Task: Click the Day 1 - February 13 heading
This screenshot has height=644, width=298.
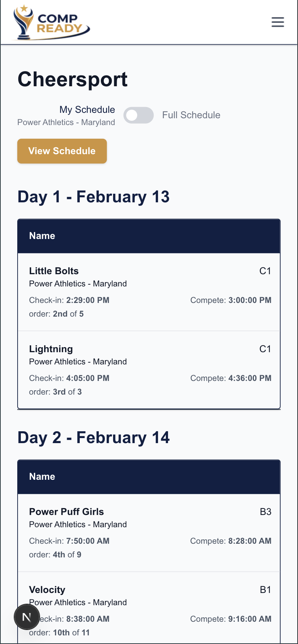Action: tap(93, 197)
